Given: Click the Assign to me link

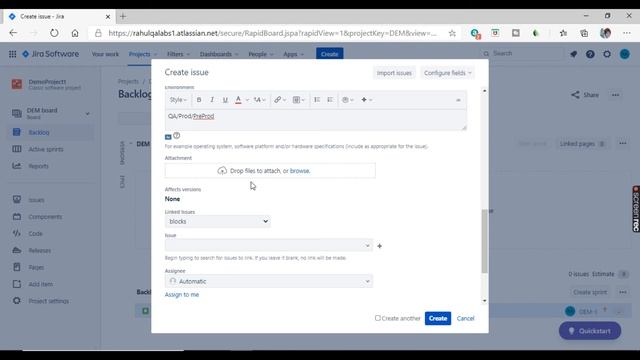Looking at the screenshot, I should [182, 295].
